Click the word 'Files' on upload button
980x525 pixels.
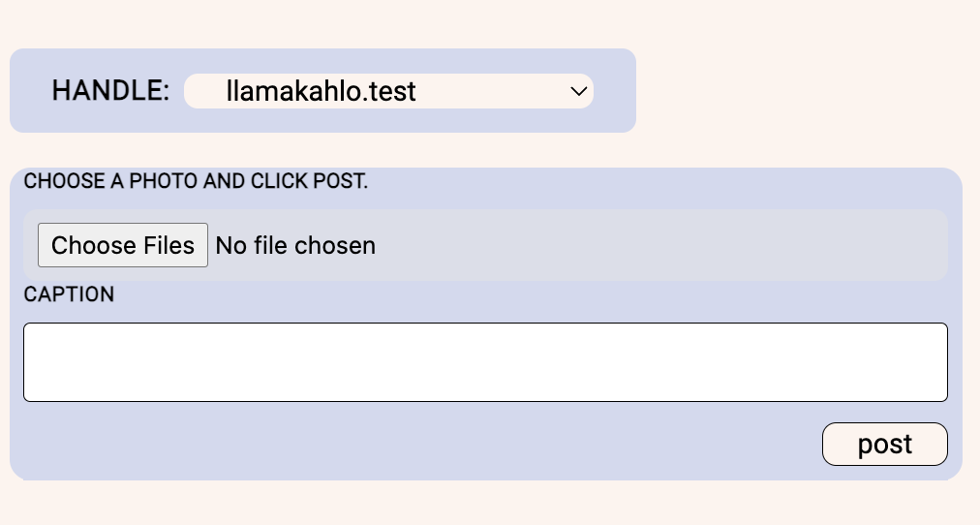[168, 245]
